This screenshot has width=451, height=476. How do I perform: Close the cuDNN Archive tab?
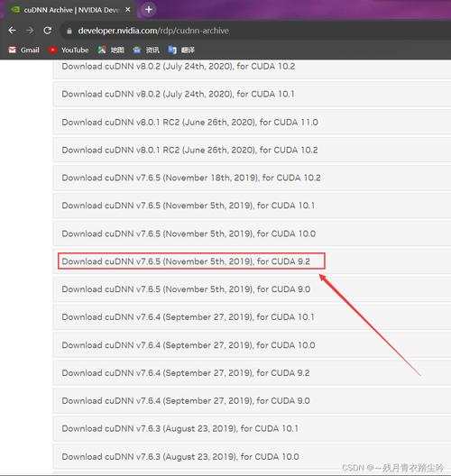click(128, 10)
